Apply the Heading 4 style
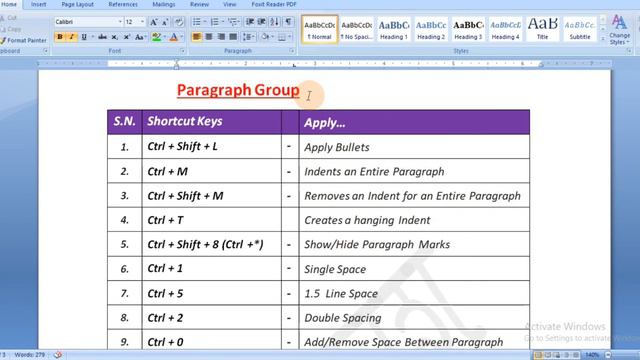Screen dimensions: 640x360 pyautogui.click(x=505, y=29)
